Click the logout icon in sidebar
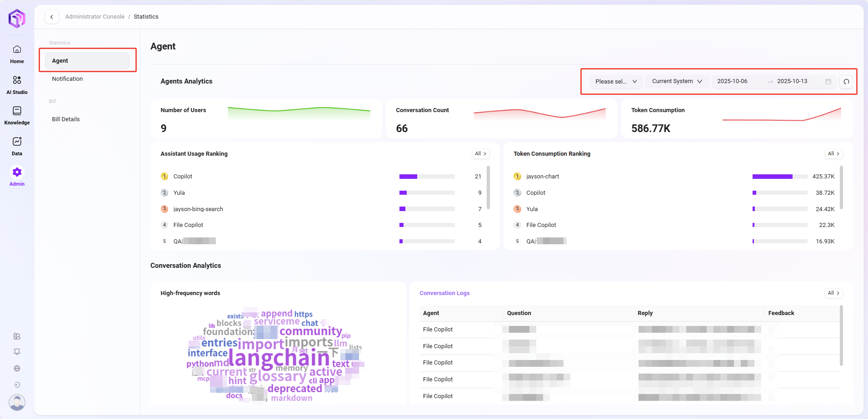 (17, 384)
